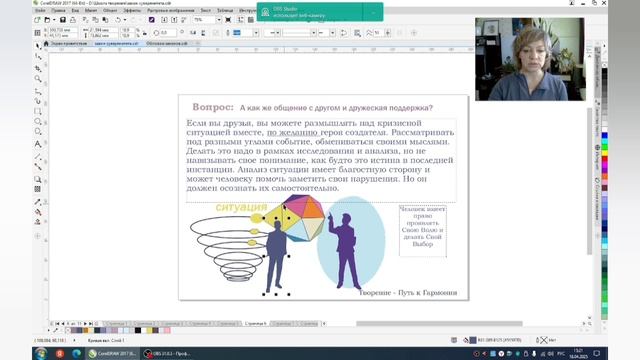Pick the black swatch in document palette
The width and height of the screenshot is (640, 360).
138,330
